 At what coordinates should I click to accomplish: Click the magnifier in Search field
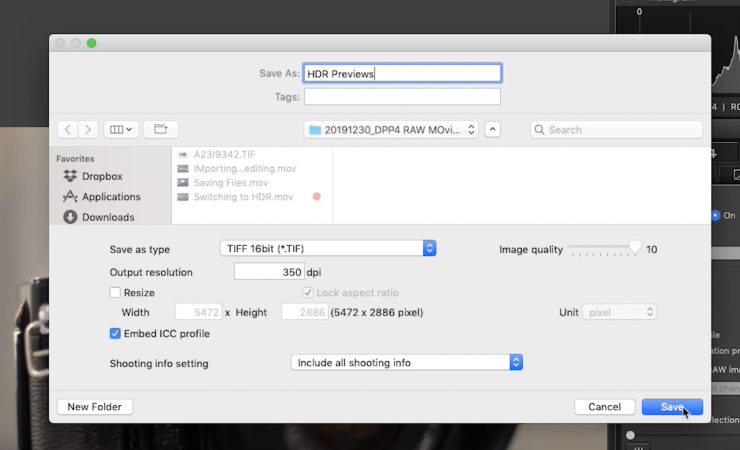coord(540,130)
